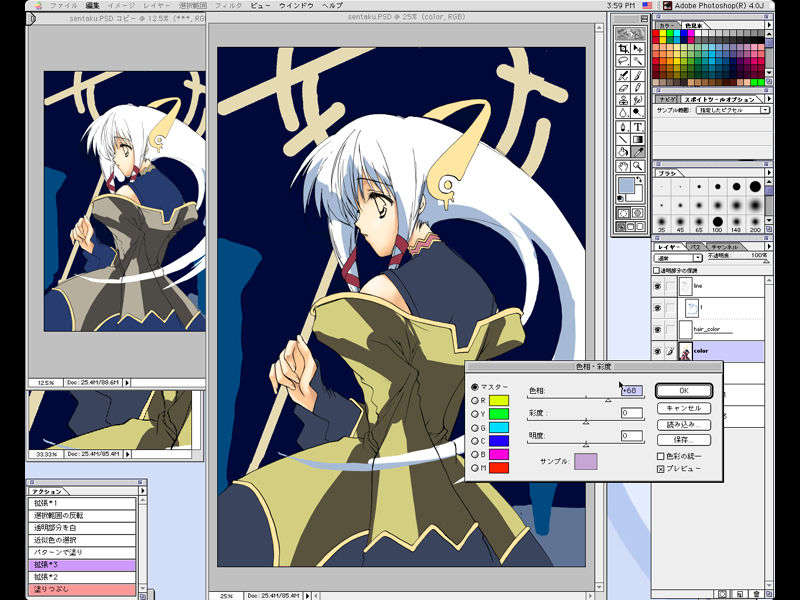Open the View menu
This screenshot has height=600, width=800.
[260, 6]
